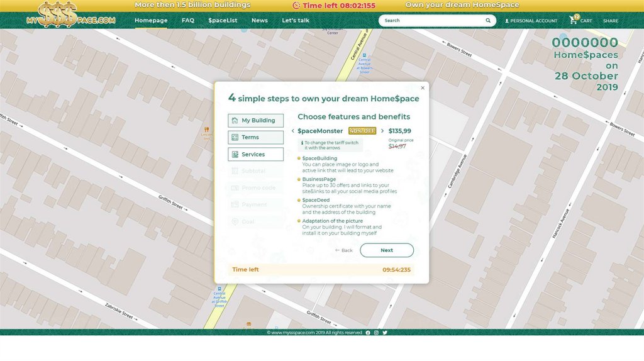Click the shopping cart icon

tap(573, 20)
